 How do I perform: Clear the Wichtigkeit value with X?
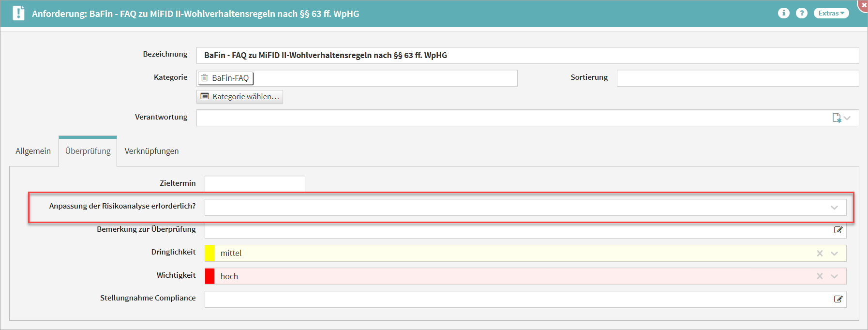tap(820, 276)
